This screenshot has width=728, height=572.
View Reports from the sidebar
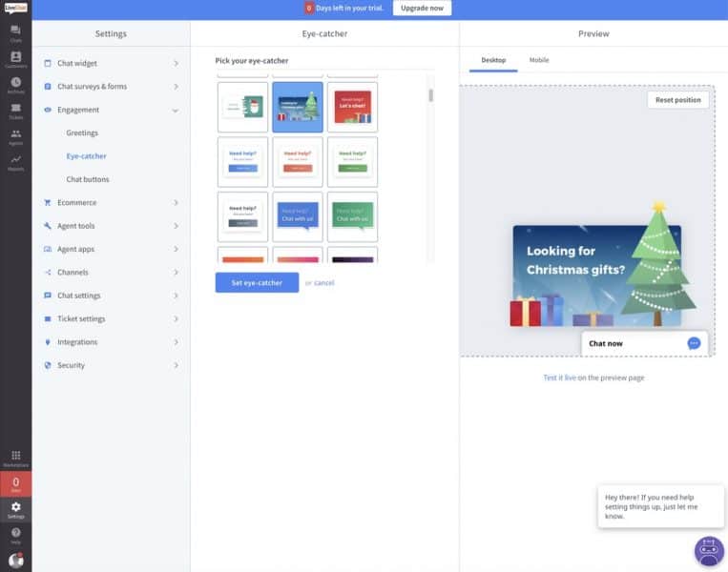point(15,161)
